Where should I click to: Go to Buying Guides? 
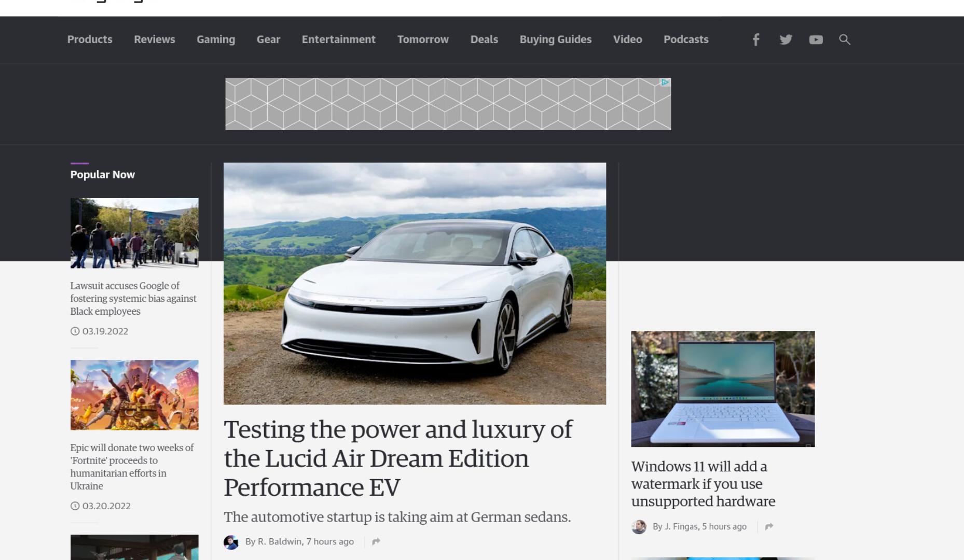(x=556, y=39)
